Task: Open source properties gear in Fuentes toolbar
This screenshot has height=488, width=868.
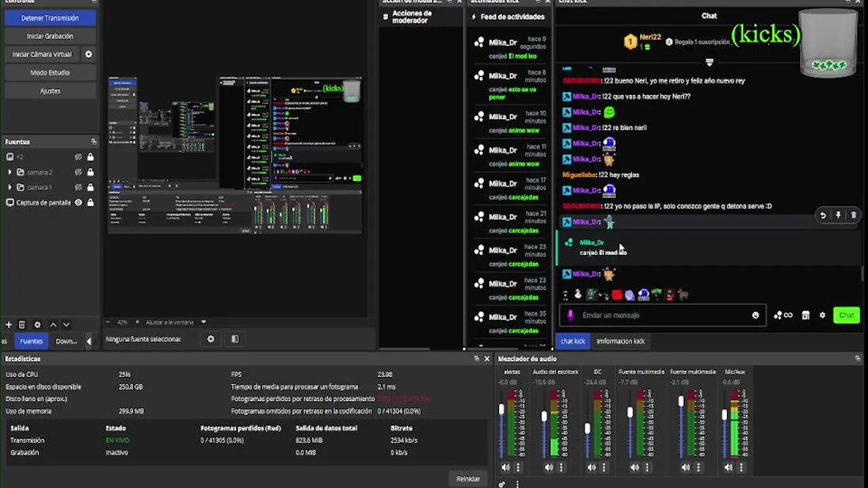Action: [37, 325]
